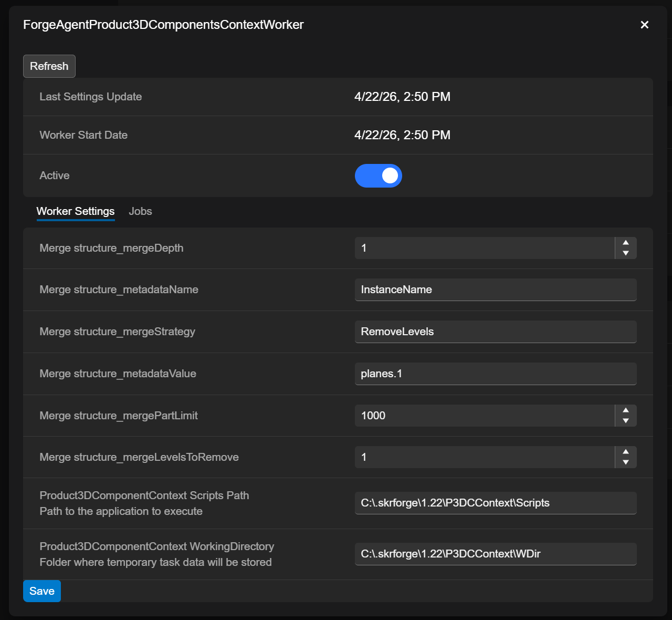This screenshot has width=672, height=620.
Task: Lower mergeLevelsToRemove with the down arrow
Action: 625,462
